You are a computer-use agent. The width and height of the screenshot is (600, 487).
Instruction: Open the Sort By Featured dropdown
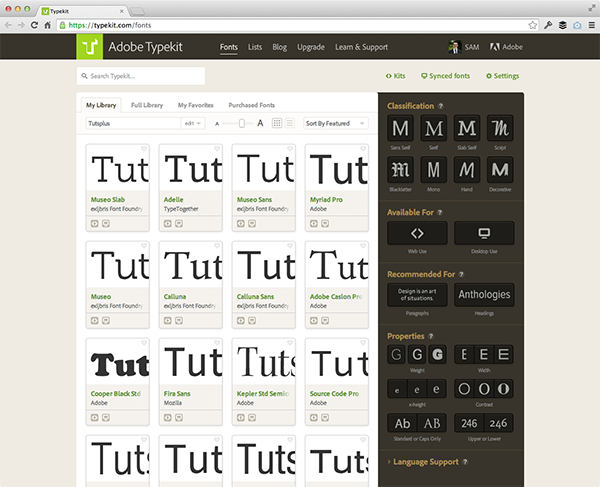(x=336, y=123)
